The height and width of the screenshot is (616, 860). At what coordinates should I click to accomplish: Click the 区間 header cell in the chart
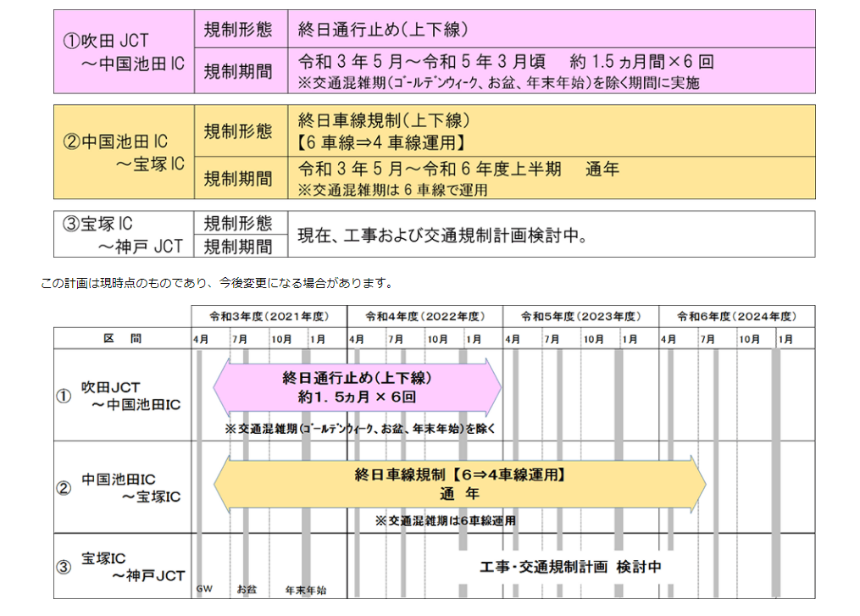click(122, 338)
